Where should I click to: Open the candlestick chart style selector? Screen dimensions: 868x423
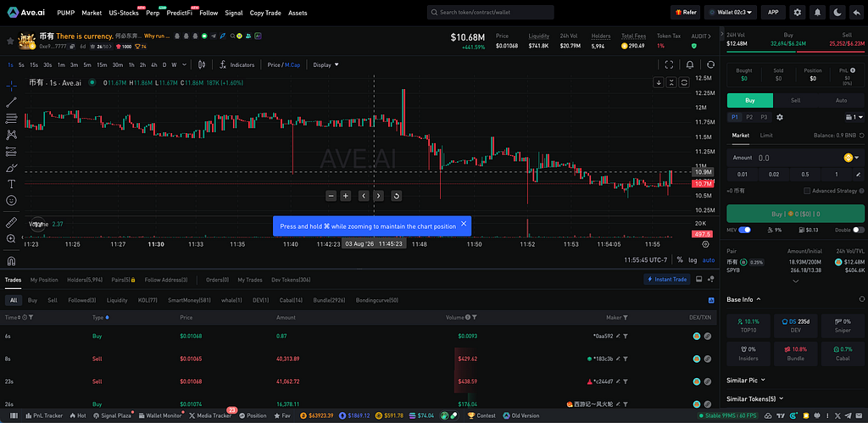coord(202,64)
